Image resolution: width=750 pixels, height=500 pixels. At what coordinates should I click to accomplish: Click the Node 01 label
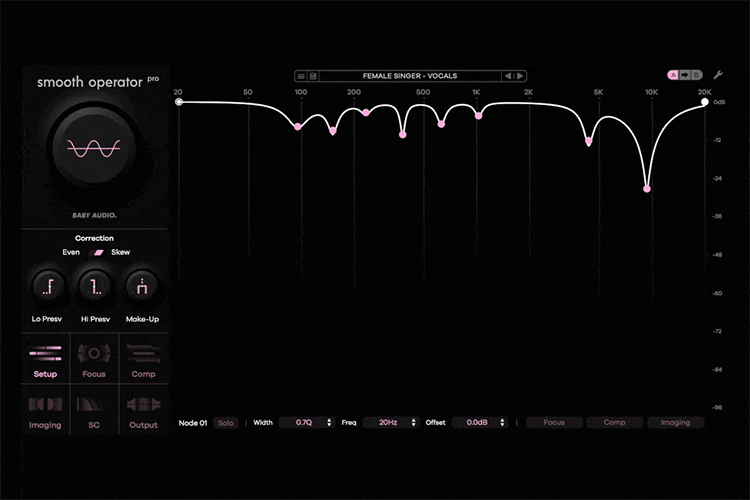(193, 423)
